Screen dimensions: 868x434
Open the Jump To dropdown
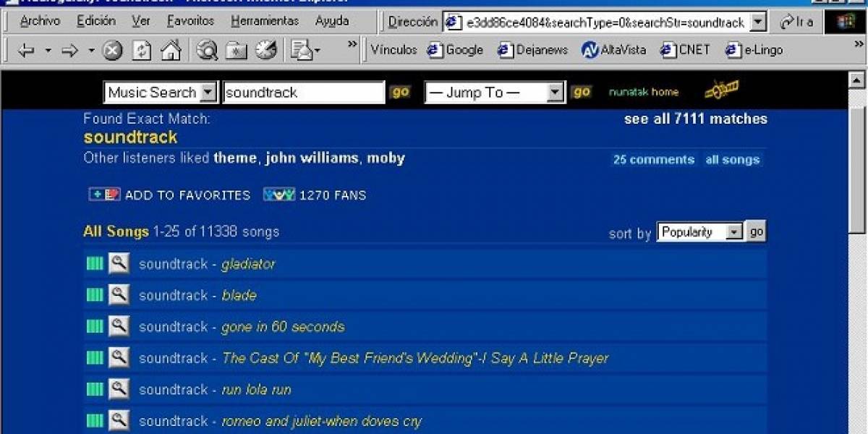(x=495, y=93)
